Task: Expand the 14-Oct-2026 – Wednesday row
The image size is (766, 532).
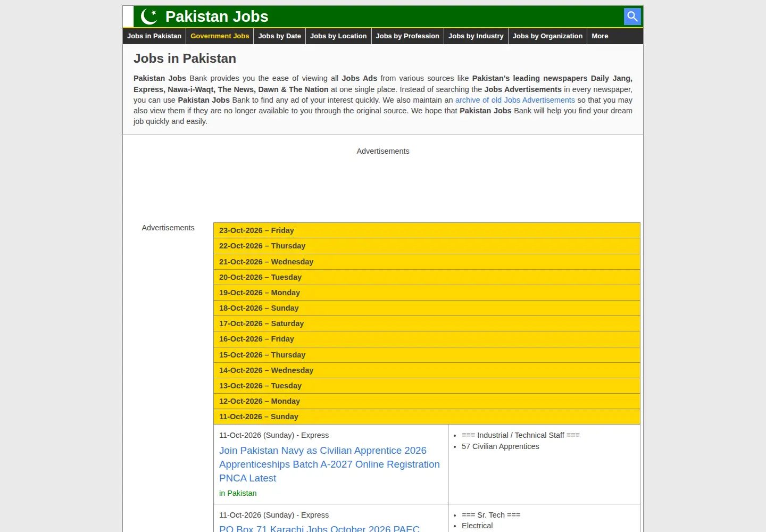Action: coord(427,370)
